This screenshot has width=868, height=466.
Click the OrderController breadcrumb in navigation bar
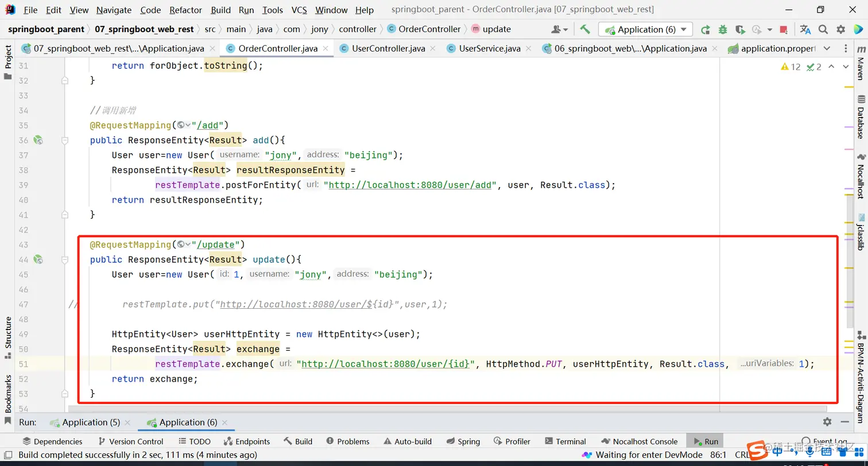424,29
